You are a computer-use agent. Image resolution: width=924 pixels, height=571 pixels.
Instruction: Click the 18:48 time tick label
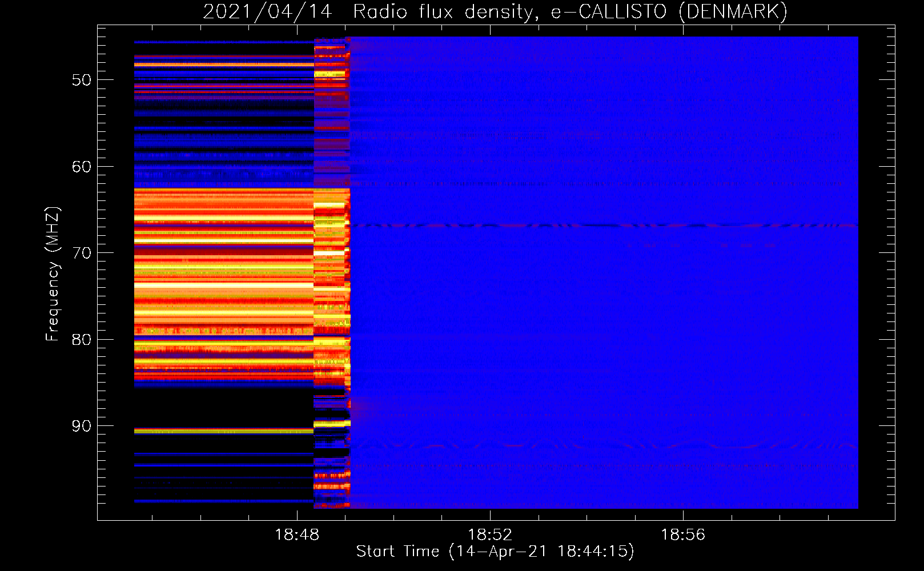[x=297, y=534]
